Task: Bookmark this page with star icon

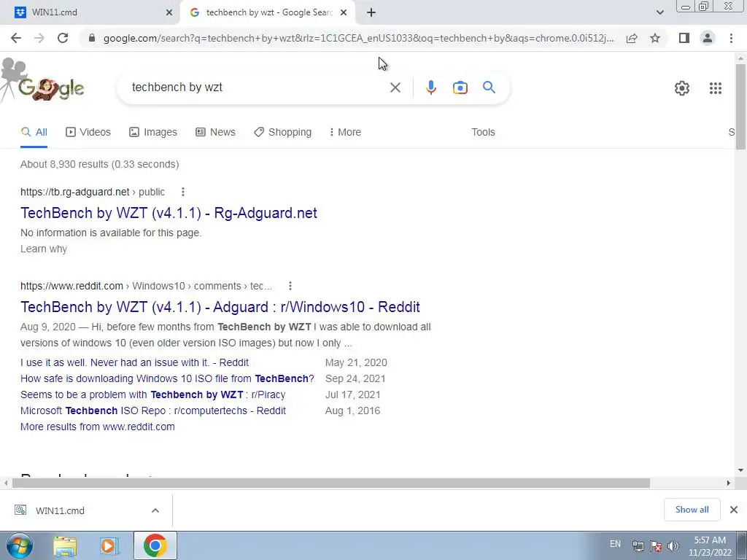Action: (655, 38)
